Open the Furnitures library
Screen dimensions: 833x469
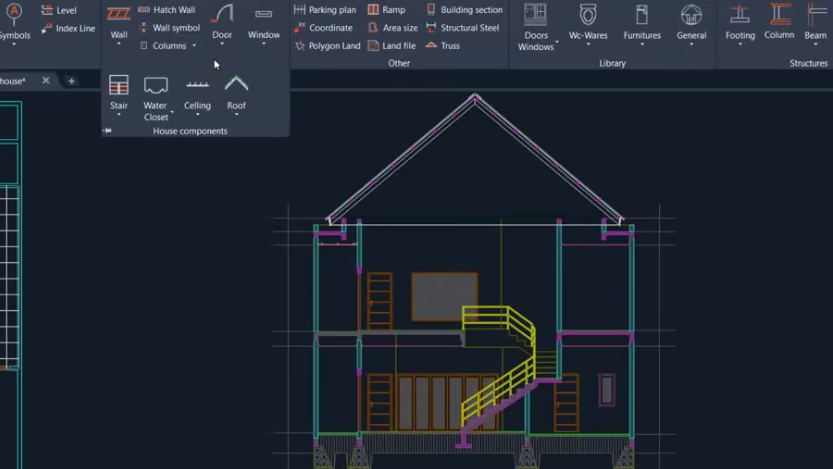642,21
